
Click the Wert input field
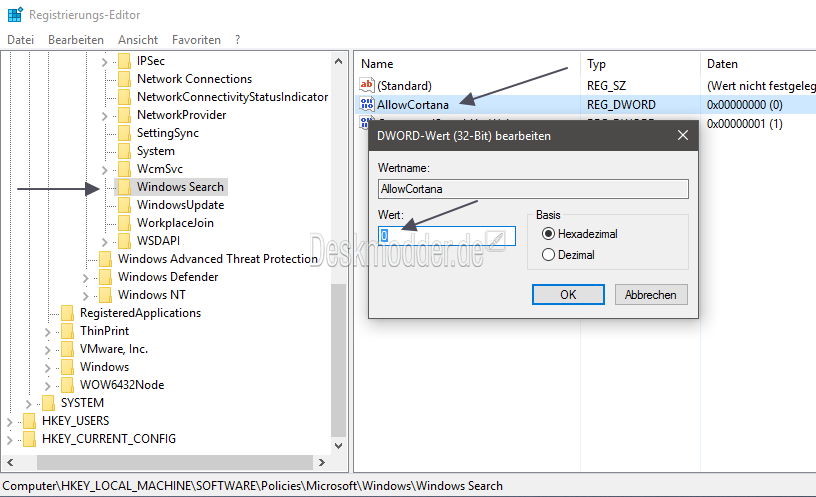(447, 236)
